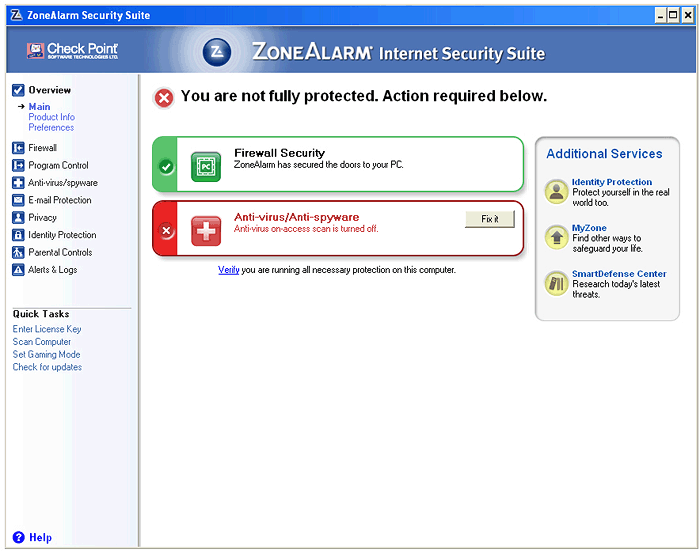700x557 pixels.
Task: Click Fix it button for Anti-virus
Action: 490,219
